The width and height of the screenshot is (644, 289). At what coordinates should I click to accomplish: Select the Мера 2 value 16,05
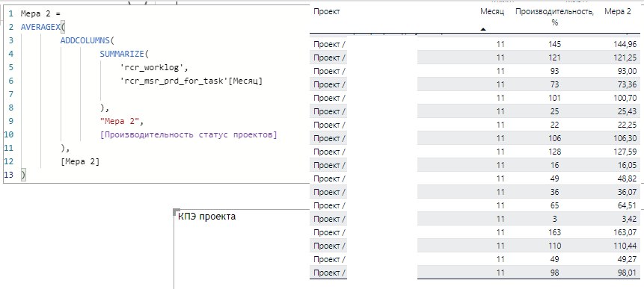[x=628, y=165]
